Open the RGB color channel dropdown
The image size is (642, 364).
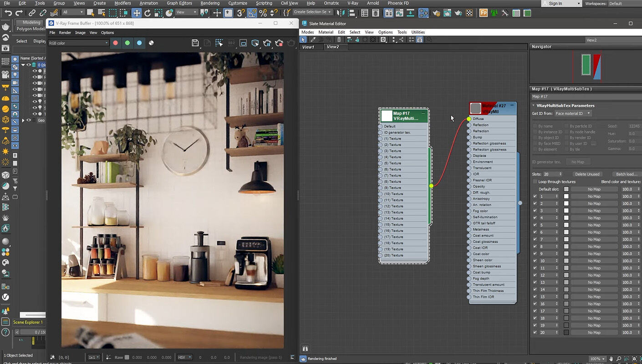coord(78,43)
